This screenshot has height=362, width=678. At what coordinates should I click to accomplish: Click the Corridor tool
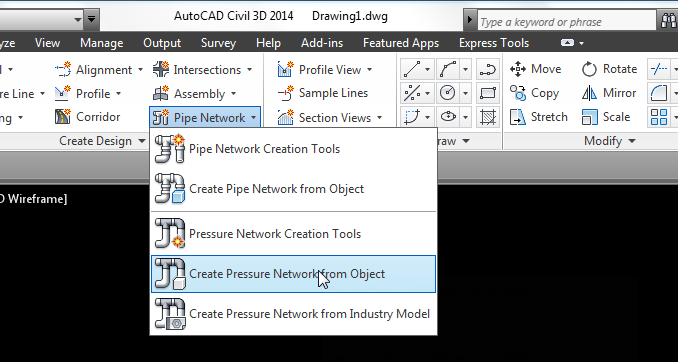point(87,117)
